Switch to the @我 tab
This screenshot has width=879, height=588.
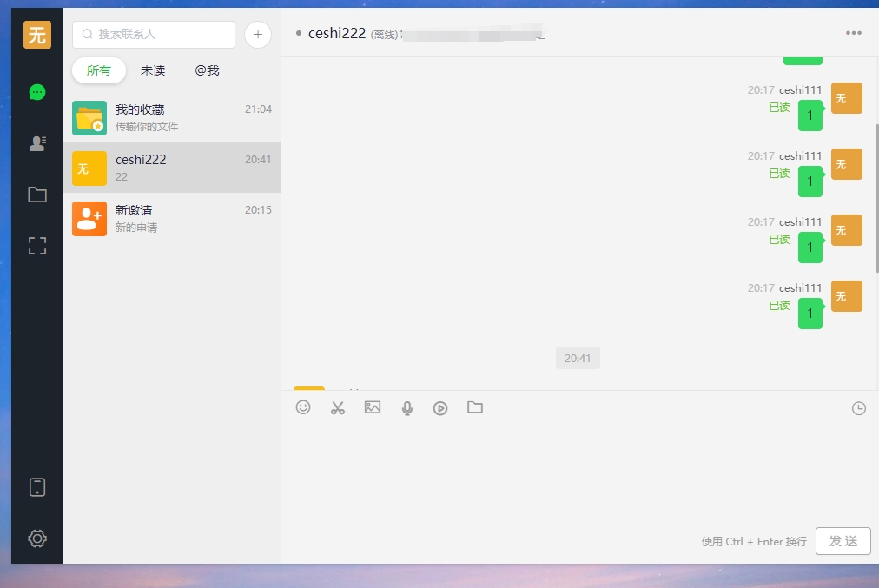207,70
